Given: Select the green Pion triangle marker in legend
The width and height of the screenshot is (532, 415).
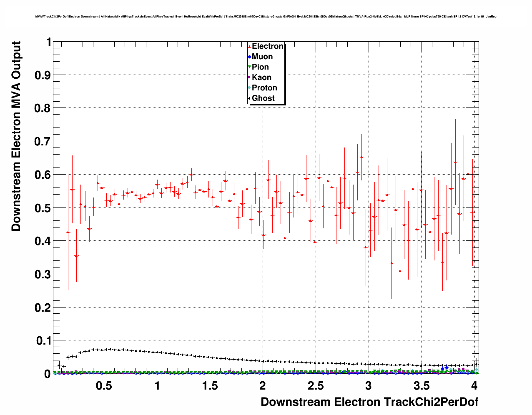Looking at the screenshot, I should [x=249, y=67].
